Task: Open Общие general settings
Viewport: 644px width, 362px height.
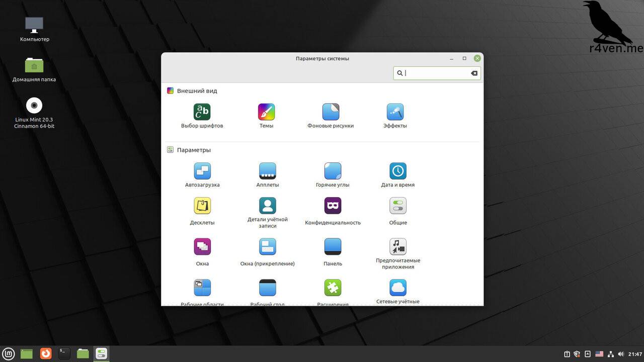Action: 397,206
